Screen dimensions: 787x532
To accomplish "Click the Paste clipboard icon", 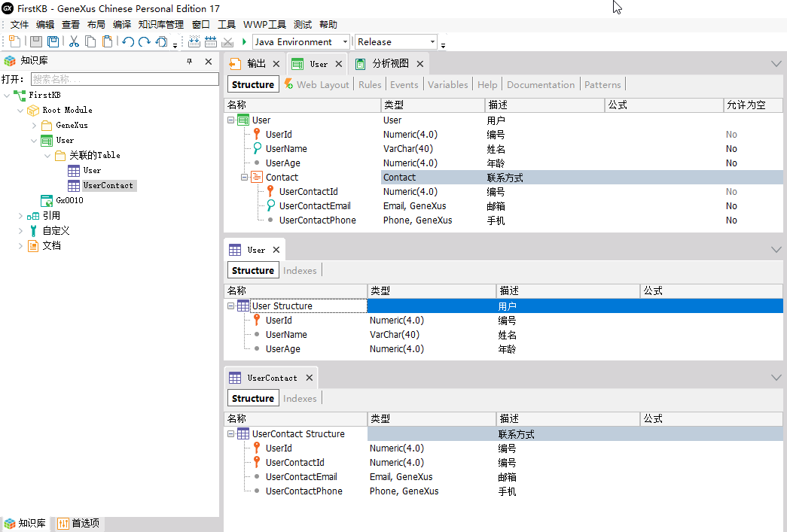I will (108, 41).
